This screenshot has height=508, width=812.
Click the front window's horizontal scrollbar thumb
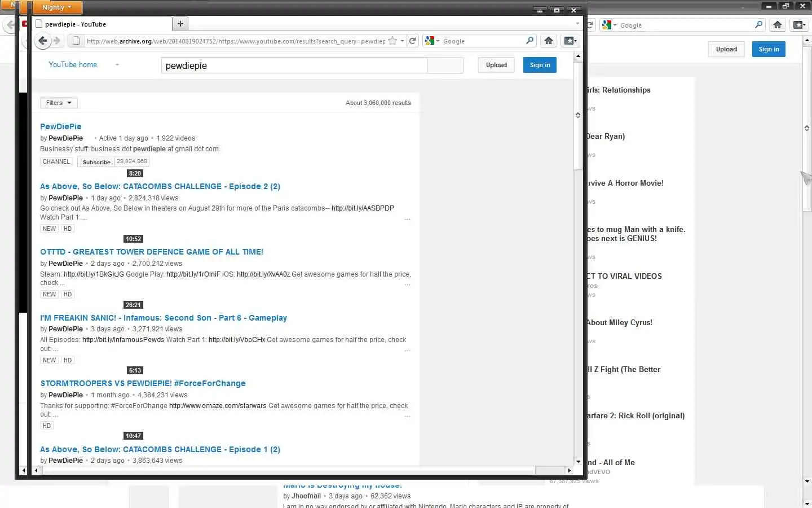[288, 470]
